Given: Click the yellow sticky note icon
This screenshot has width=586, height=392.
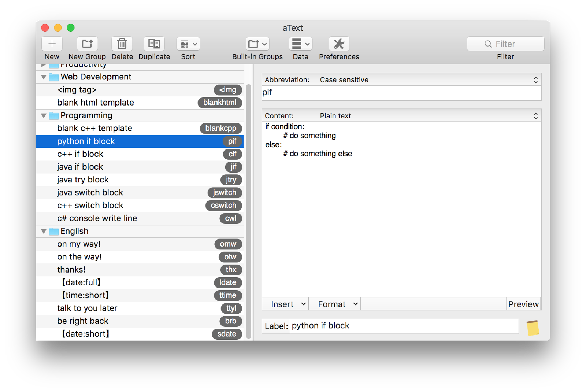Looking at the screenshot, I should [533, 328].
